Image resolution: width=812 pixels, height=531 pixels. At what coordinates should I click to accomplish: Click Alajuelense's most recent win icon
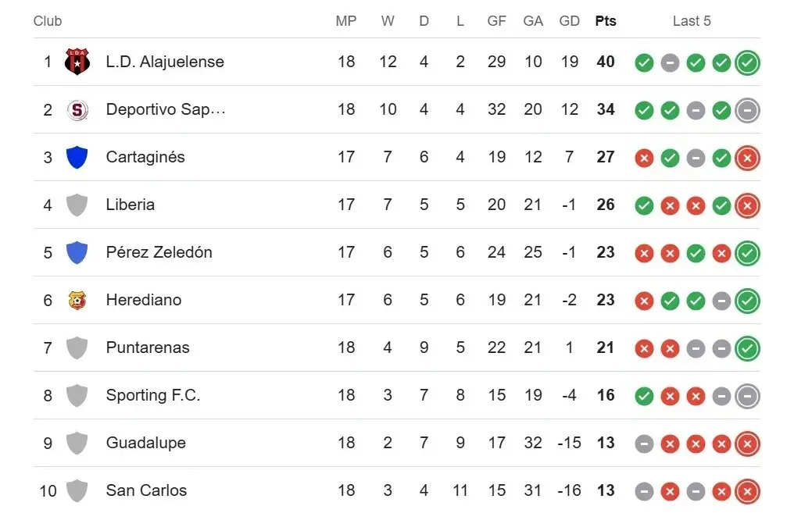click(x=747, y=62)
